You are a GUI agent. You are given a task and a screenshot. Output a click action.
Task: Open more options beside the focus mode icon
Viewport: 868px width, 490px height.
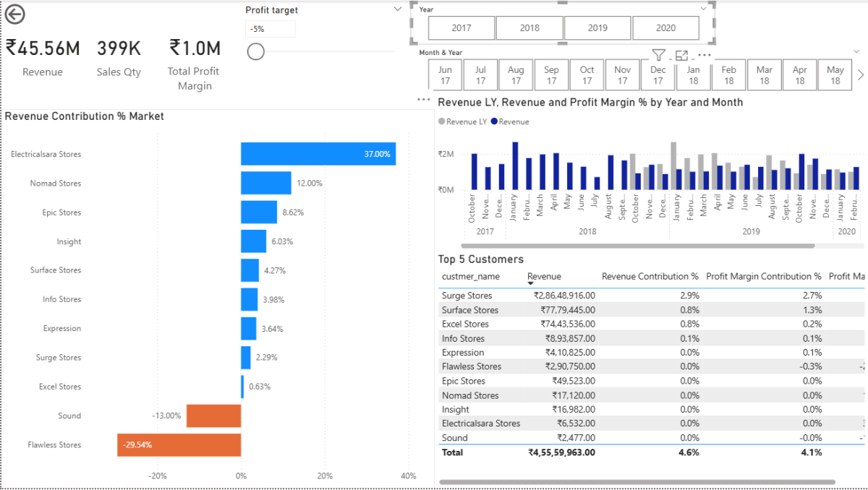point(705,55)
